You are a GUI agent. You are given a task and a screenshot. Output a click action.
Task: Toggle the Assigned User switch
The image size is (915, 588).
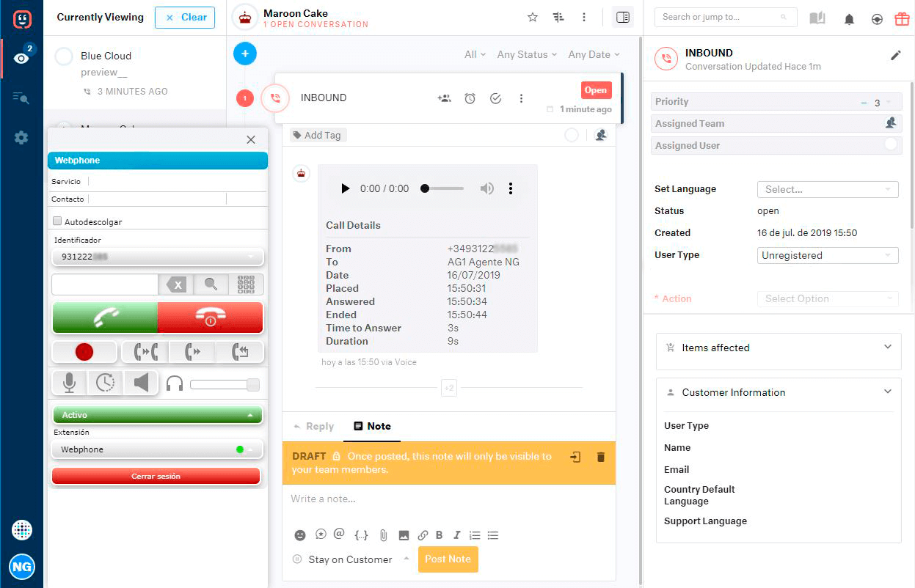tap(892, 144)
